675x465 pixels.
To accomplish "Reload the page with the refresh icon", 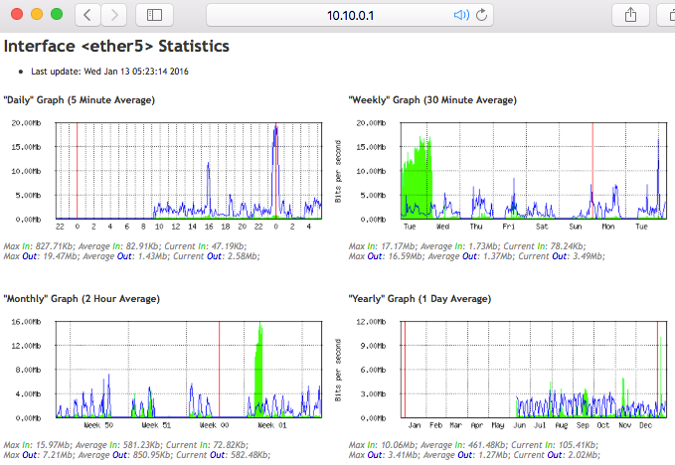I will coord(481,15).
